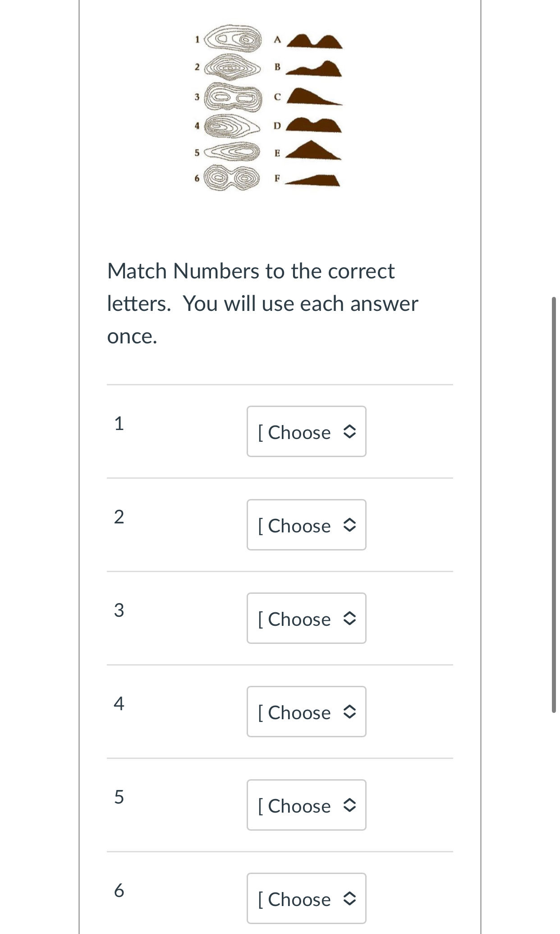Click the Match Numbers instruction text
Viewport: 560px width, 934px height.
[263, 303]
